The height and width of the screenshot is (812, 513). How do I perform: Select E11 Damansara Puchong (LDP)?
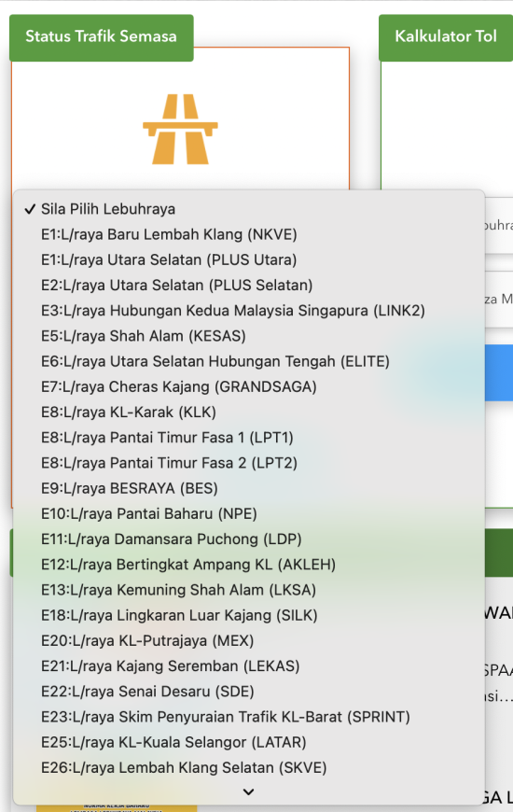point(249,539)
